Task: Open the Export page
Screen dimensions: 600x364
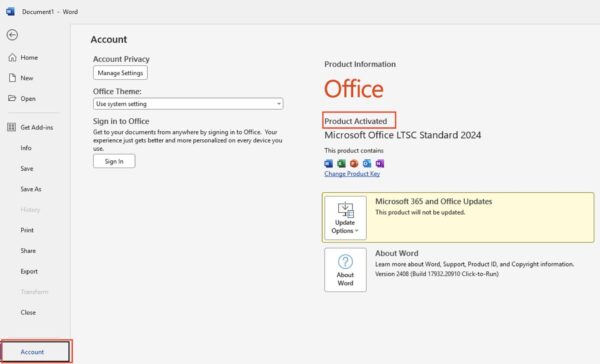Action: point(29,271)
